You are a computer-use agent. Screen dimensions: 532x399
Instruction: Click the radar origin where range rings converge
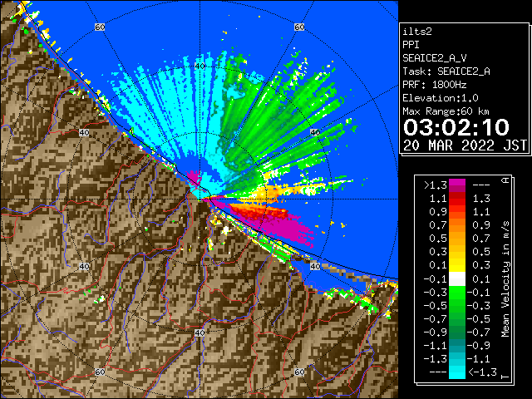[199, 199]
